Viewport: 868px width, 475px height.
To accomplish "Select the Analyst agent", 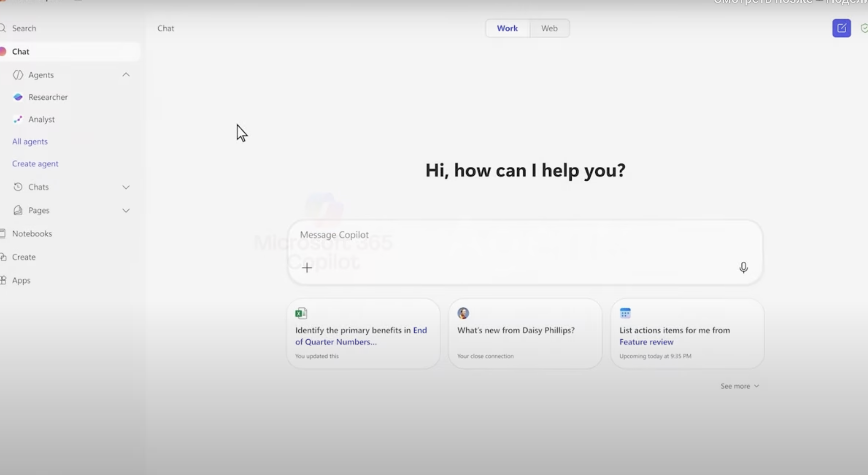I will click(41, 119).
